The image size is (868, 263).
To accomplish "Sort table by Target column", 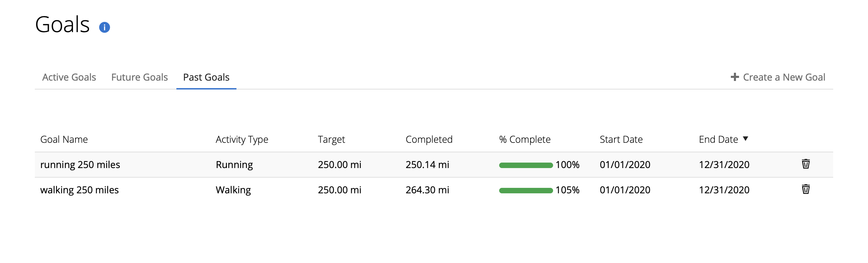I will tap(331, 139).
